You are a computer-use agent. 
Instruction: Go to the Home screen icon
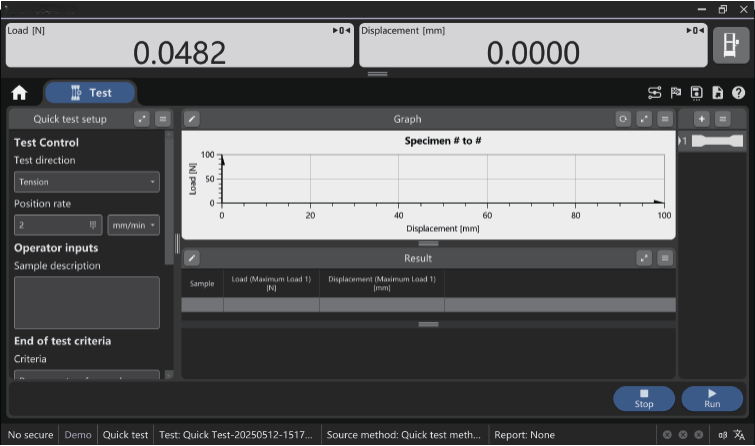coord(19,93)
